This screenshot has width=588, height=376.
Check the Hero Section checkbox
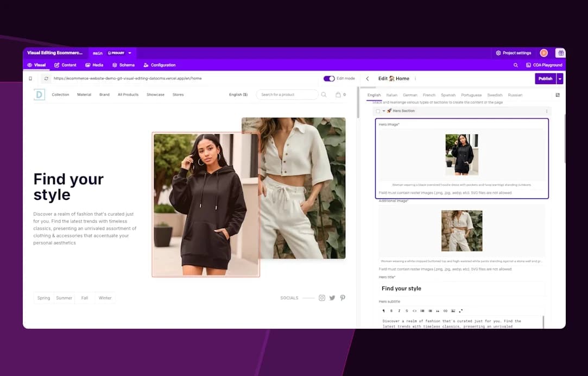[x=378, y=111]
